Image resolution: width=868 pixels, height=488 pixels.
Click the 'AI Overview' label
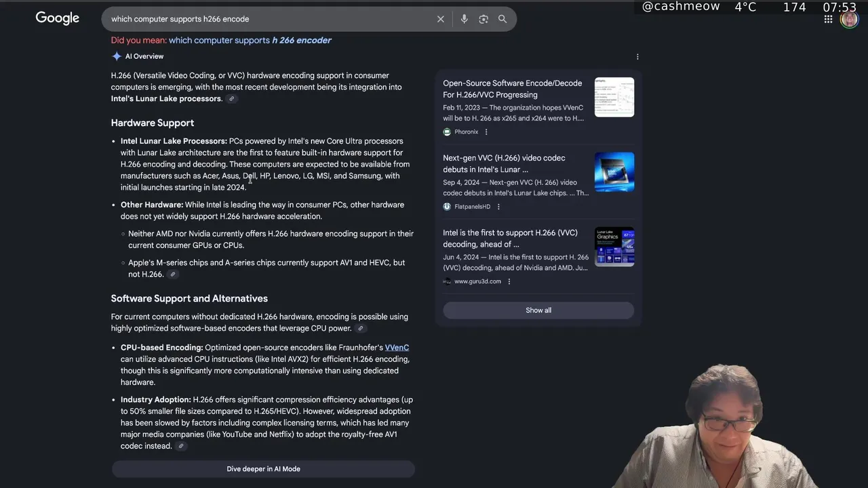coord(144,56)
